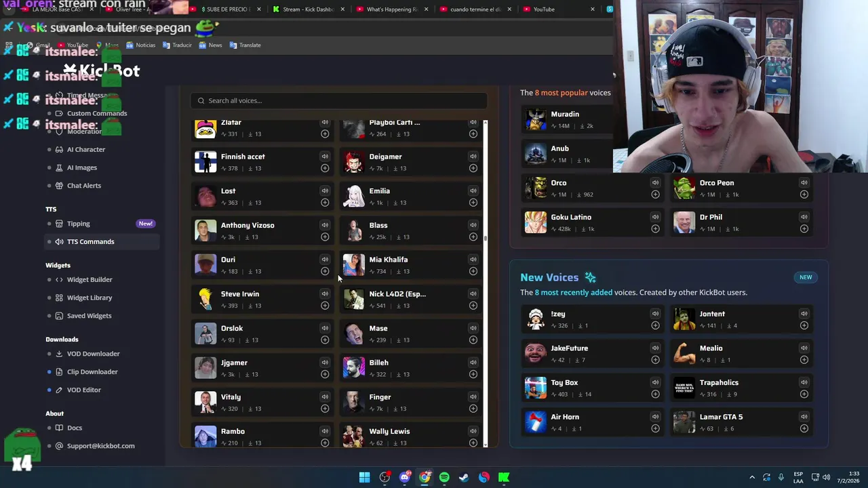Image resolution: width=868 pixels, height=488 pixels.
Task: Play preview of Orco Peon voice
Action: pos(804,183)
